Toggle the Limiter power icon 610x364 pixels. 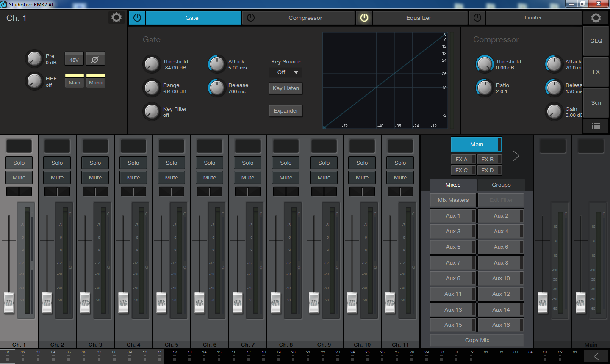point(477,18)
